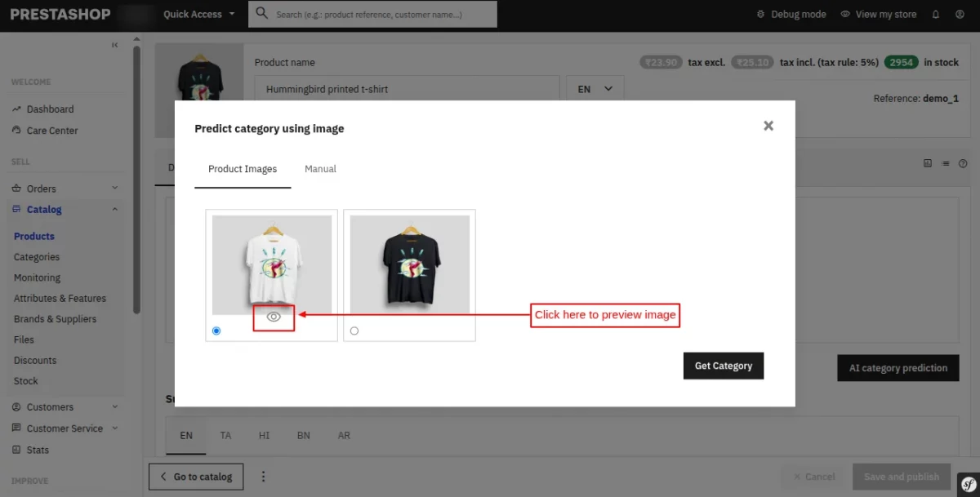This screenshot has width=980, height=497.
Task: Select the Orders icon in the sidebar
Action: click(x=16, y=188)
